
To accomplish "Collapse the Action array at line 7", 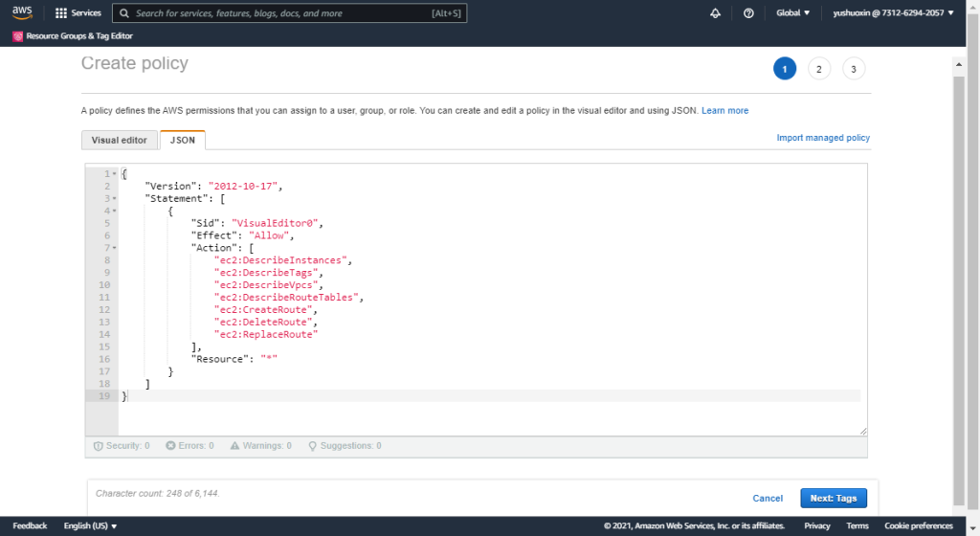I will (x=115, y=248).
